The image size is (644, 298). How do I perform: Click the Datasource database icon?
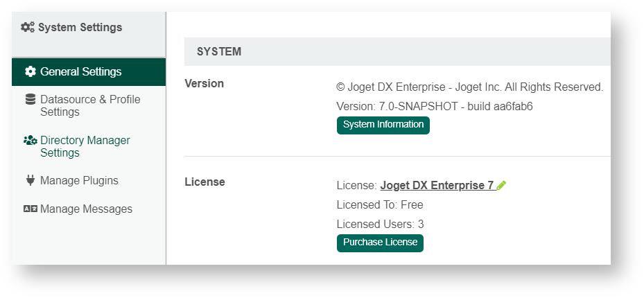click(x=31, y=100)
